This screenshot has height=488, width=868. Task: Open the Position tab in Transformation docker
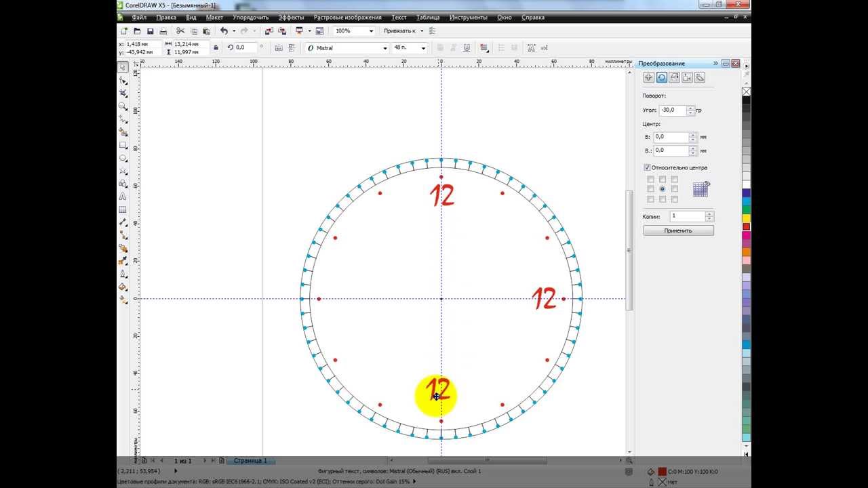pos(648,78)
